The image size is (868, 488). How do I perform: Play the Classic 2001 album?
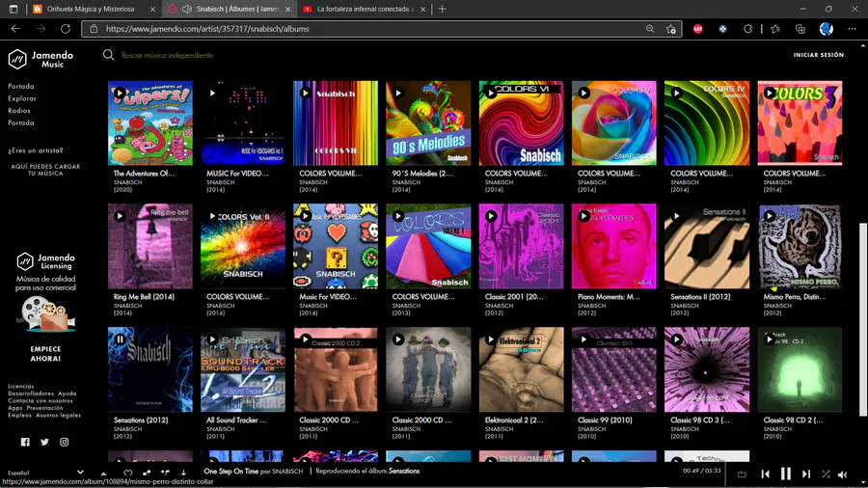tap(491, 216)
